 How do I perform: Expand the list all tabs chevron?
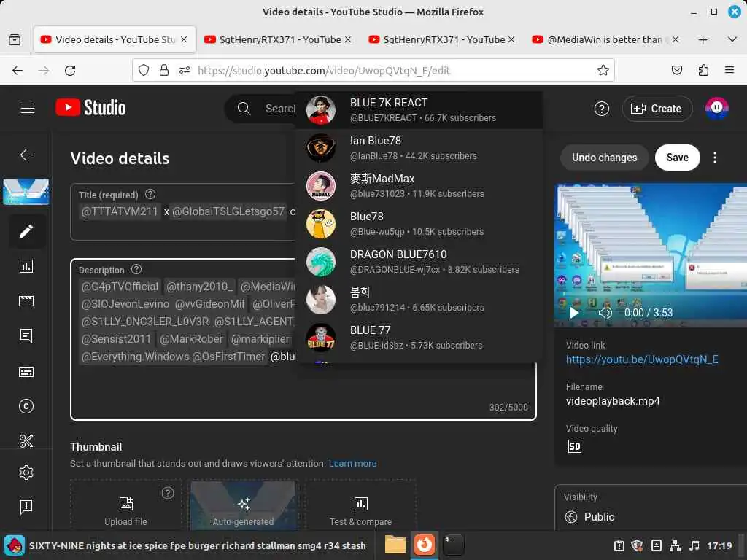(732, 39)
